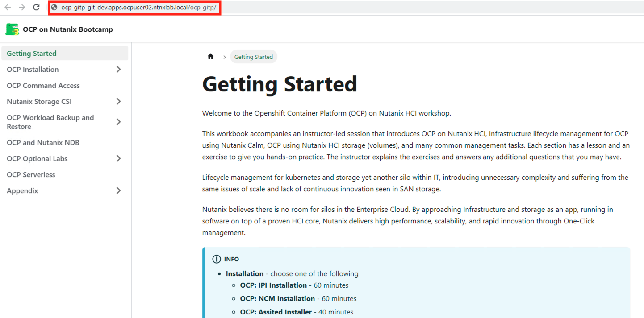Click OCP on Nutanix Bootcamp title
The height and width of the screenshot is (318, 644).
[68, 29]
